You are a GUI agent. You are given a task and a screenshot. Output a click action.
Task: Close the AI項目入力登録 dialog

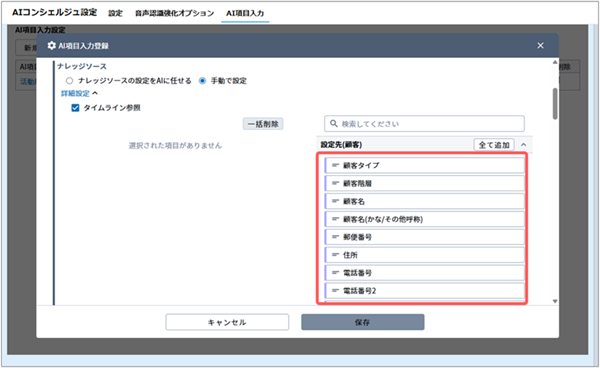pyautogui.click(x=540, y=46)
